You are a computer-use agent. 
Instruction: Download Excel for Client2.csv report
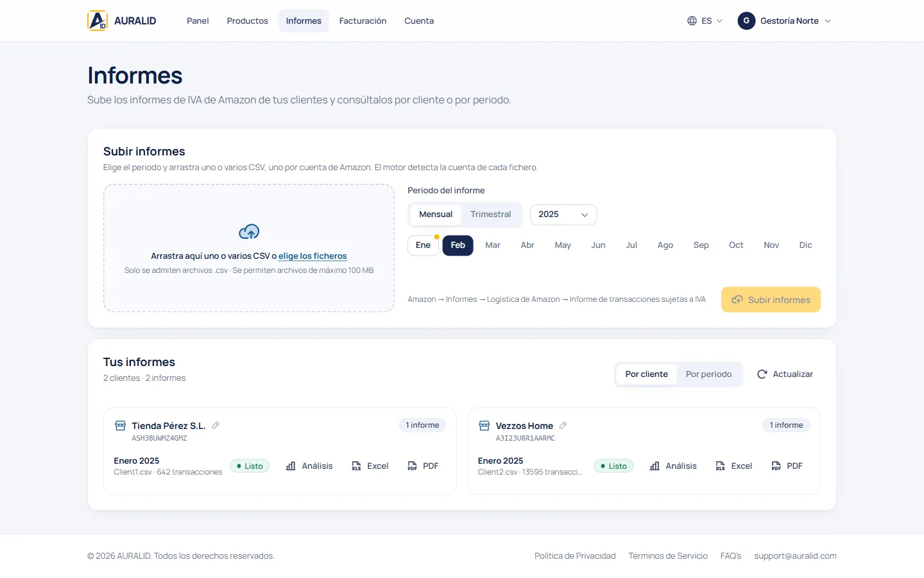click(734, 466)
